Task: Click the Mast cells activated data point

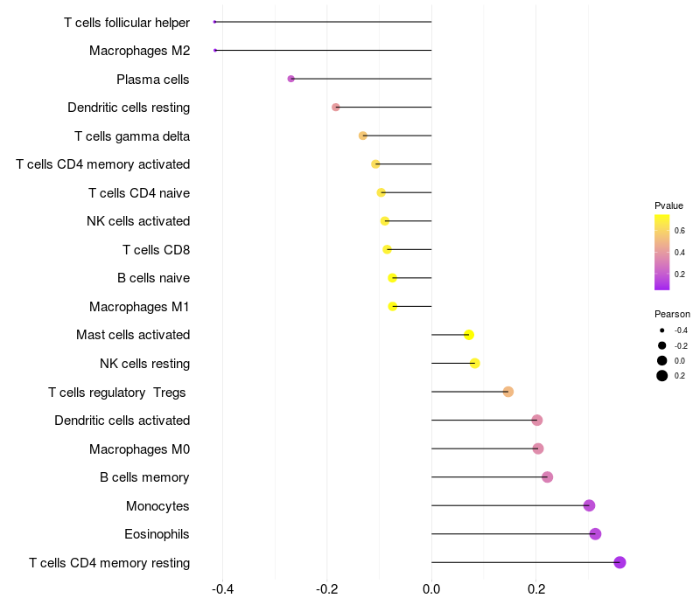Action: 468,335
